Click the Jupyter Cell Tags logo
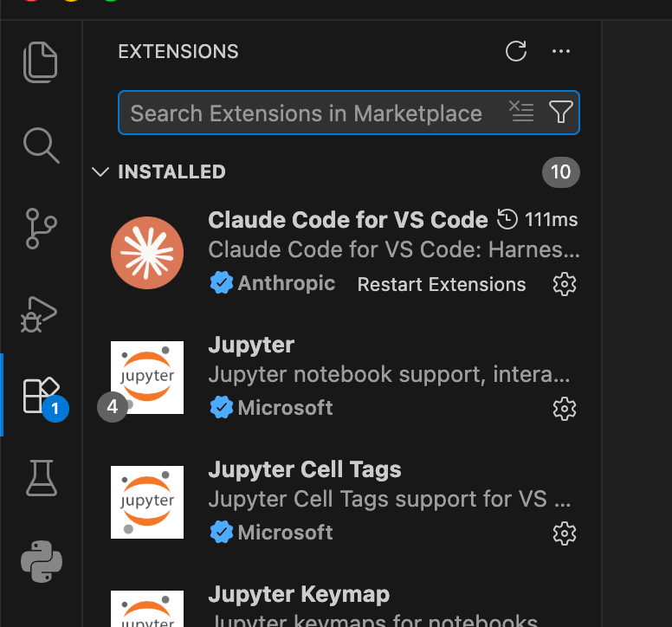Image resolution: width=672 pixels, height=627 pixels. click(x=147, y=502)
